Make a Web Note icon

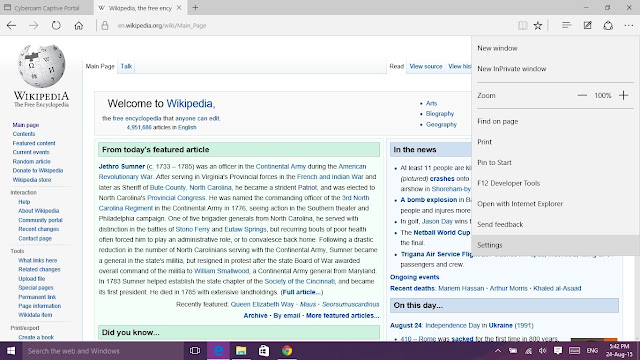pos(587,25)
